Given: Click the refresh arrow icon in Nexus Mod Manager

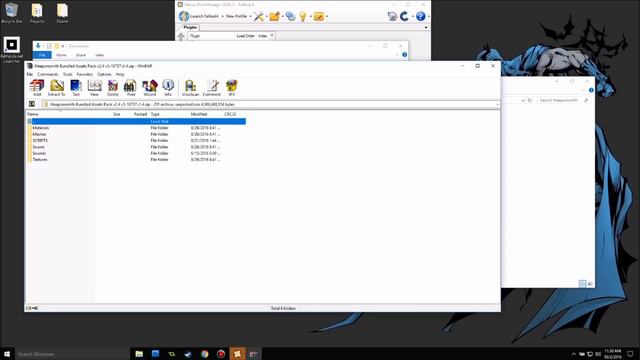Looking at the screenshot, I should (x=404, y=16).
